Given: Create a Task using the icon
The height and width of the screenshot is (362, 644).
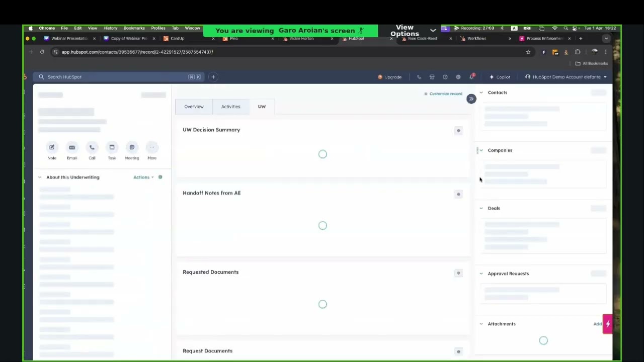Looking at the screenshot, I should pyautogui.click(x=112, y=147).
